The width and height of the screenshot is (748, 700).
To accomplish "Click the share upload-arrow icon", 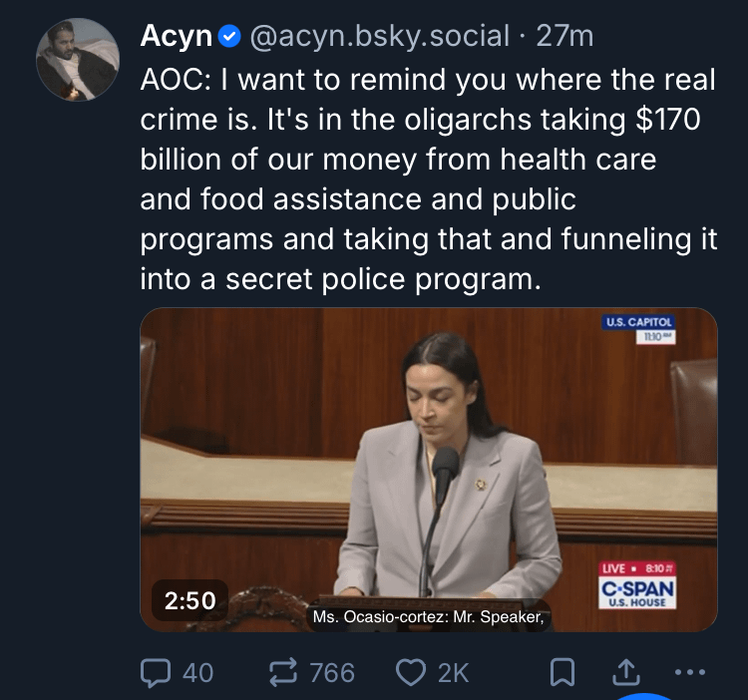I will point(624,673).
